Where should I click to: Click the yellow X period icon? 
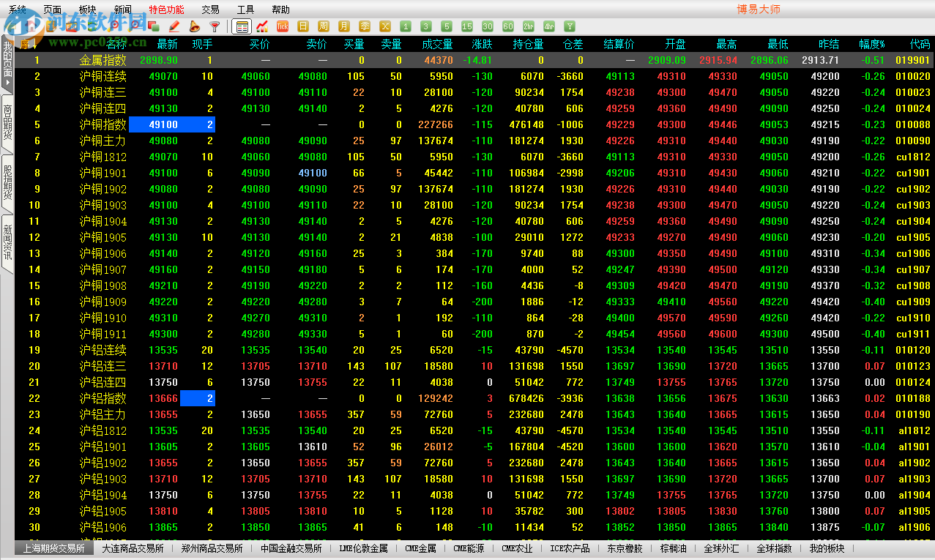[385, 26]
